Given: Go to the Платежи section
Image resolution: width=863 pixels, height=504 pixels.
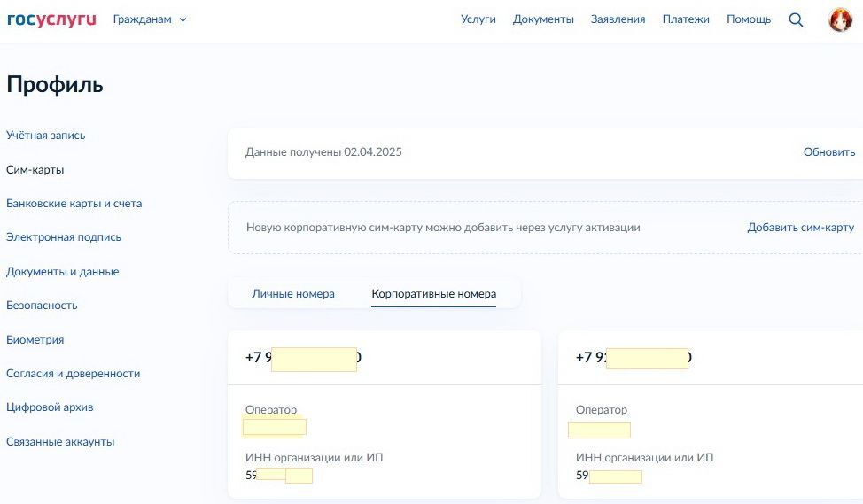Looking at the screenshot, I should [x=686, y=19].
